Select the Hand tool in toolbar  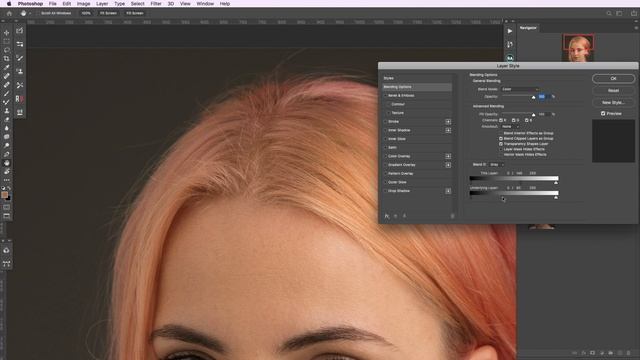coord(7,163)
